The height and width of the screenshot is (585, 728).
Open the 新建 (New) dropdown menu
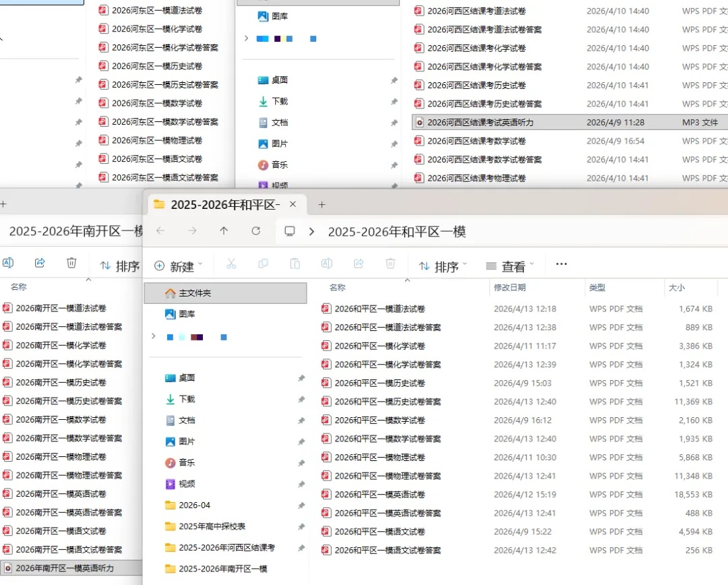pos(178,265)
